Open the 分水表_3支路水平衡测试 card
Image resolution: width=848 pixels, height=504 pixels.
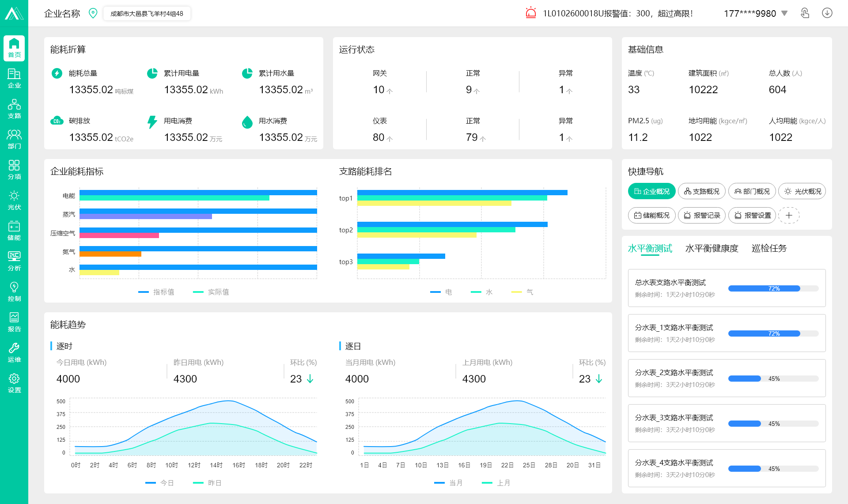pyautogui.click(x=727, y=423)
